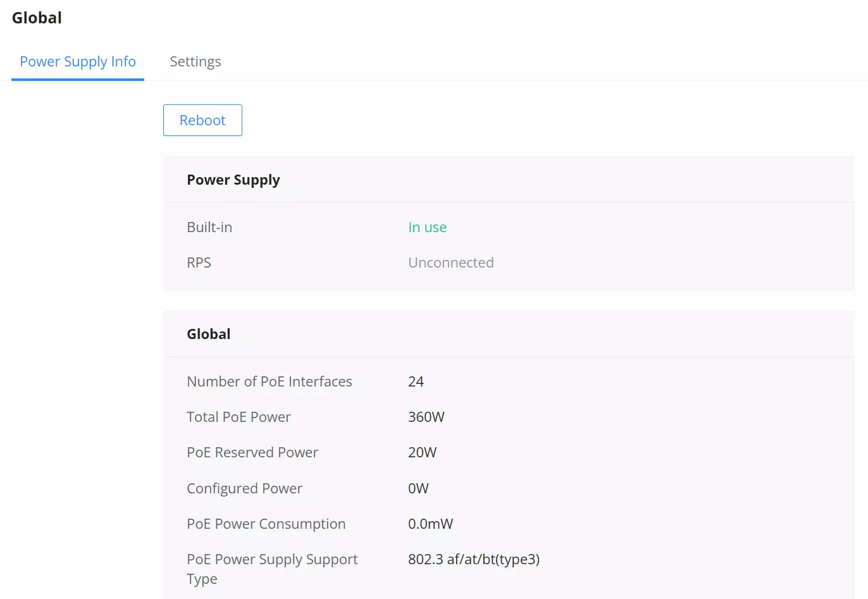Screen dimensions: 868x599
Task: Click the RPS 'Unconnected' status text
Action: 450,262
